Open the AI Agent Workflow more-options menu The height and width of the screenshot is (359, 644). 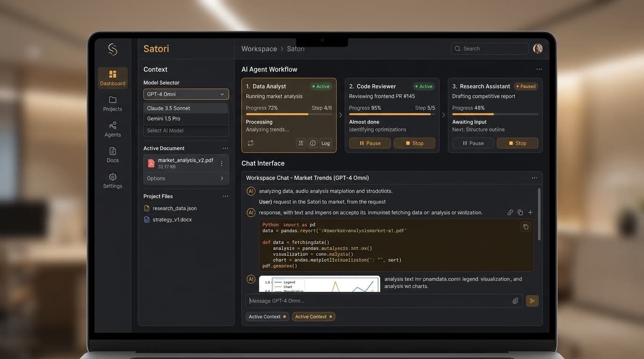[539, 69]
